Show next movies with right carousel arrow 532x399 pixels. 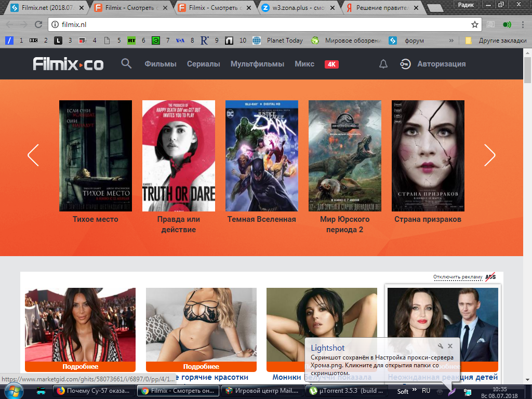click(x=489, y=155)
